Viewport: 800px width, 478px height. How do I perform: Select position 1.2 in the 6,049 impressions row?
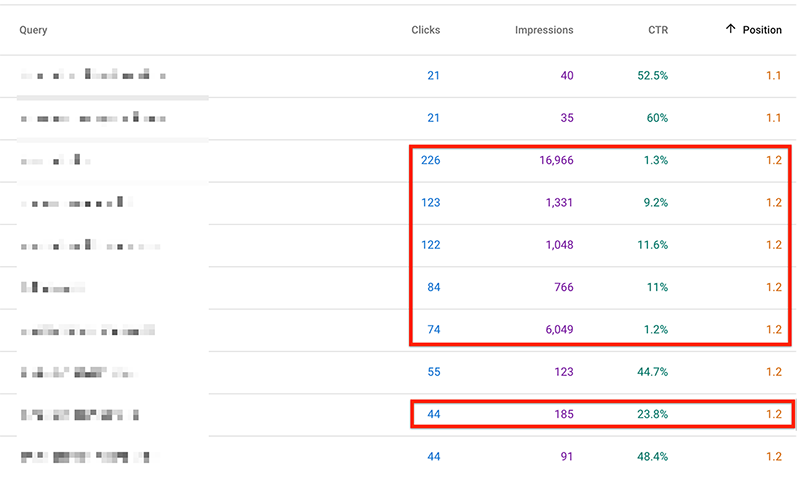tap(773, 330)
